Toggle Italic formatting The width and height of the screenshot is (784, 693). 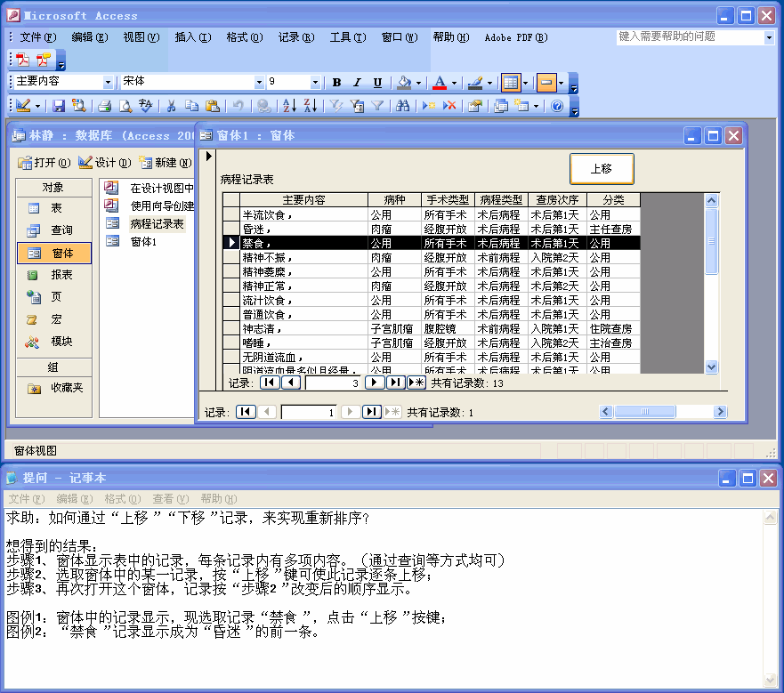pos(357,83)
